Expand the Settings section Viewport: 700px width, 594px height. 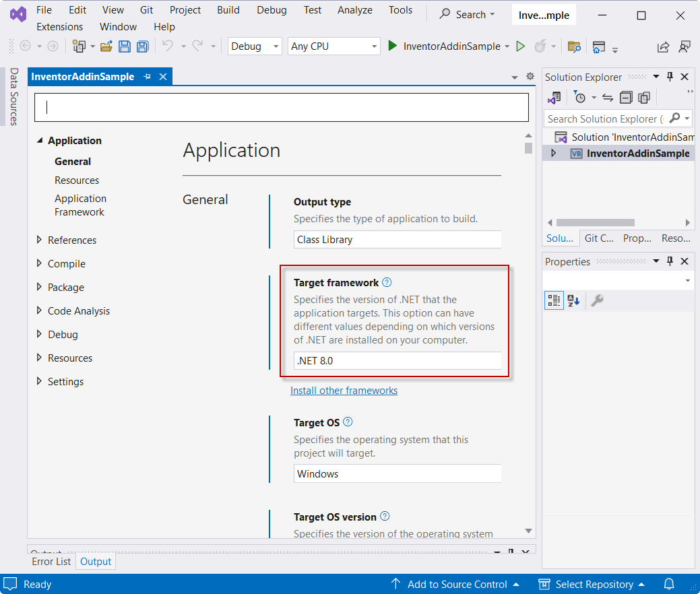[x=39, y=381]
